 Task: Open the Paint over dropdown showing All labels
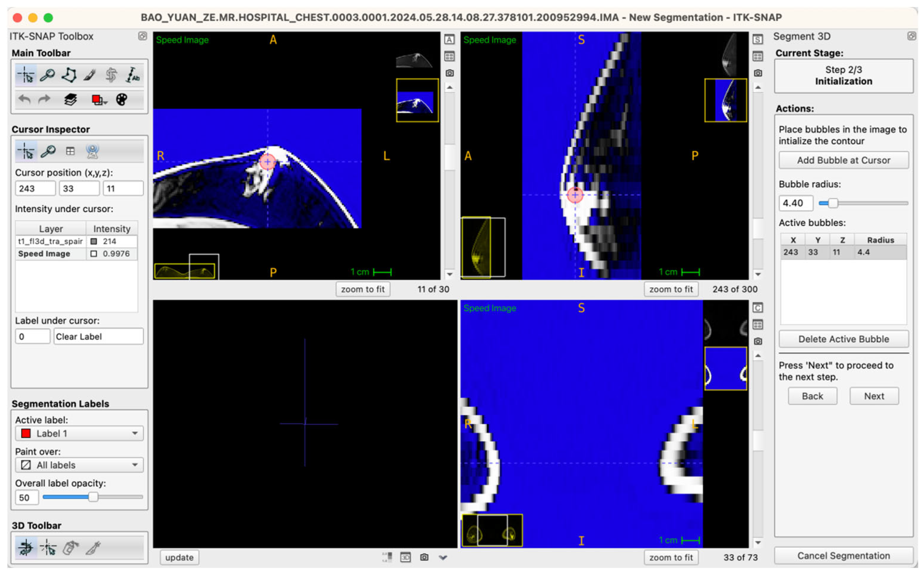[x=79, y=465]
